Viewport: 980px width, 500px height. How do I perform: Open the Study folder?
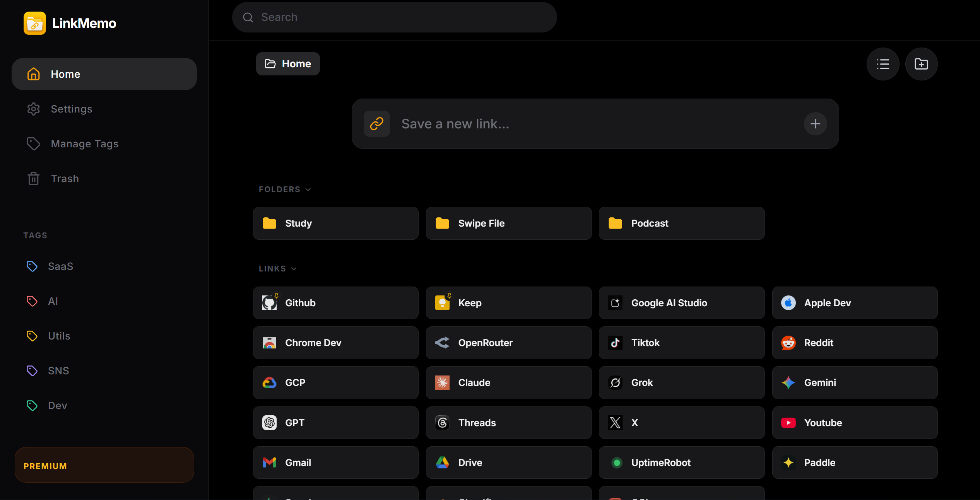(335, 224)
